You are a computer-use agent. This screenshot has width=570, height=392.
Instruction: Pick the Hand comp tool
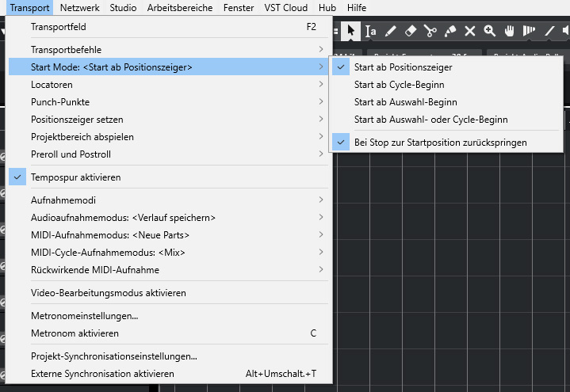click(510, 31)
